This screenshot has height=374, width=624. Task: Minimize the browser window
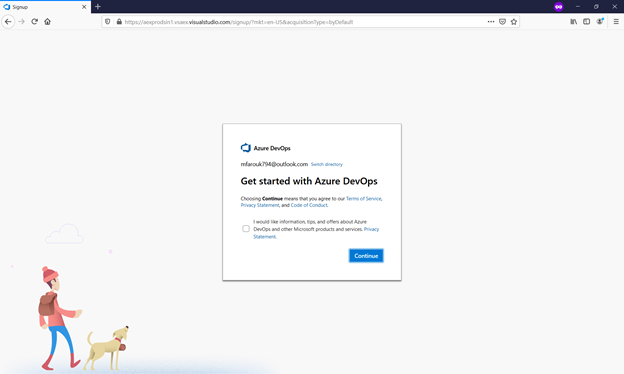(577, 6)
